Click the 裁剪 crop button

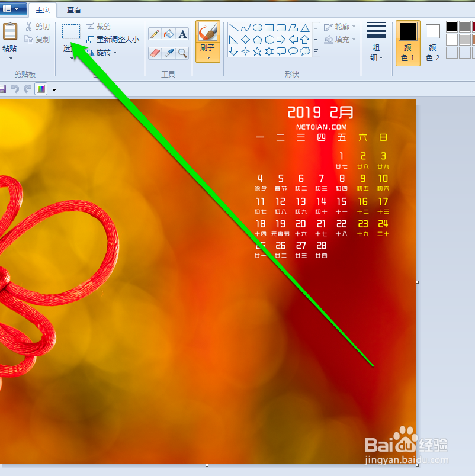(x=99, y=27)
